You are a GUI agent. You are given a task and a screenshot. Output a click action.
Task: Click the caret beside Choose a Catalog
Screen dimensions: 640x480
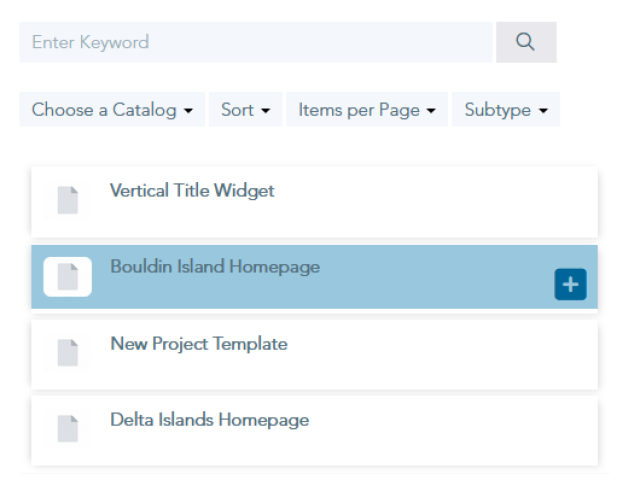tap(188, 111)
